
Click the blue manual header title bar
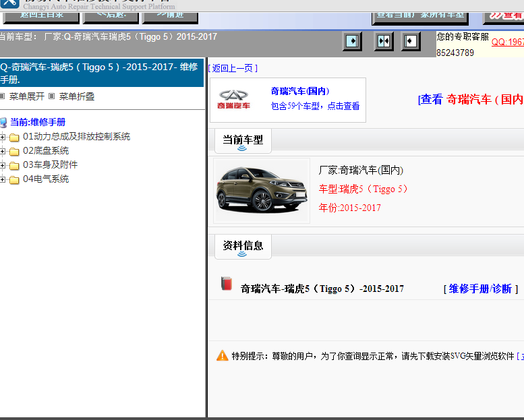pos(102,73)
